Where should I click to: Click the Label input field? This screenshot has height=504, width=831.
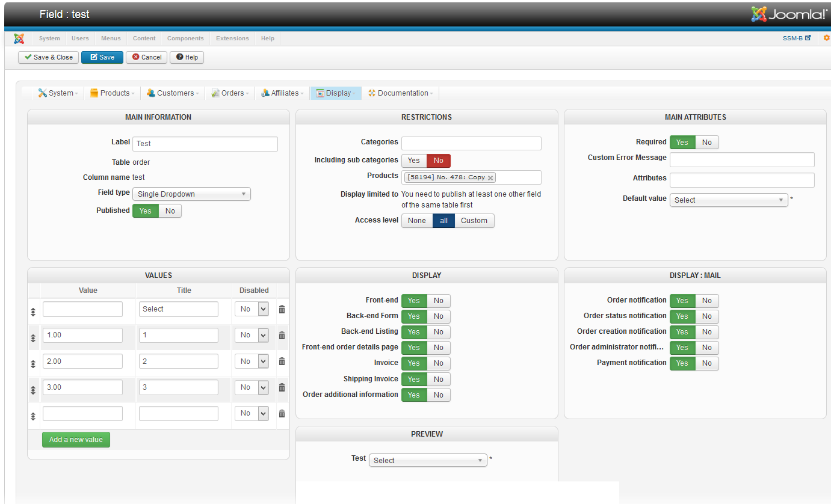click(205, 144)
